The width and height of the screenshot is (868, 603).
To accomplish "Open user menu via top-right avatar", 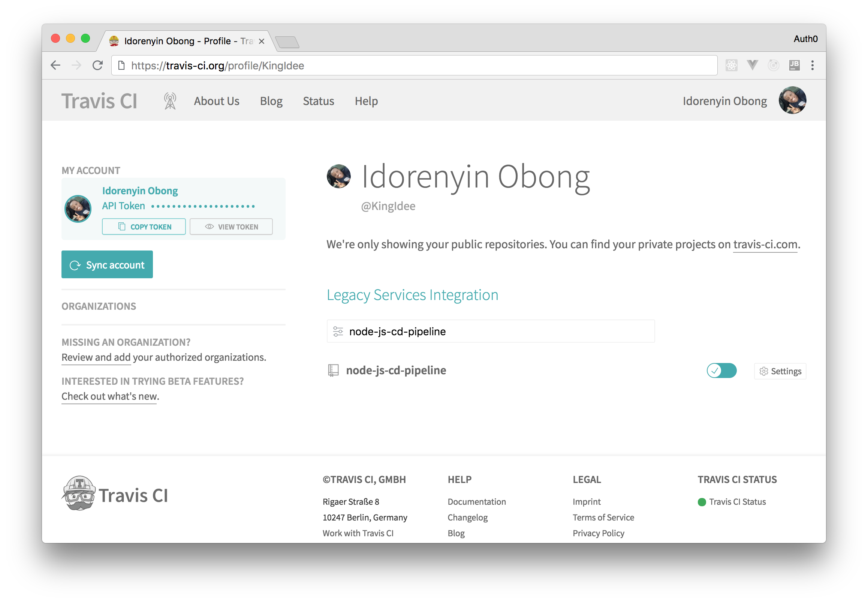I will 792,100.
